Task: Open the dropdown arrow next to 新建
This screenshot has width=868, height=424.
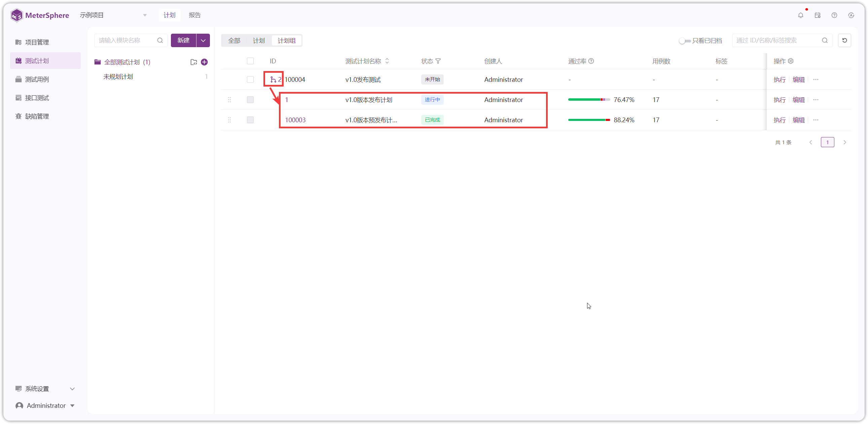Action: click(x=203, y=40)
